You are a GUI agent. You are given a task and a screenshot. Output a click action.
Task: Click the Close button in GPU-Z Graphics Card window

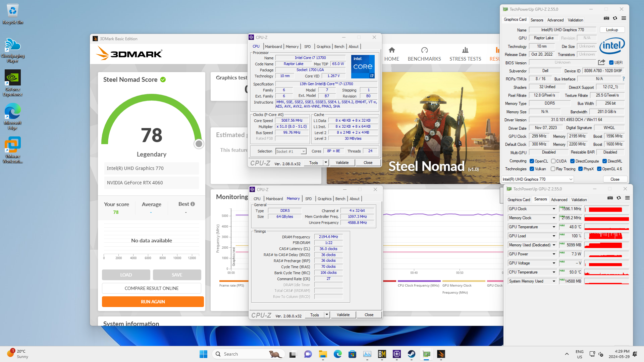[x=615, y=179]
